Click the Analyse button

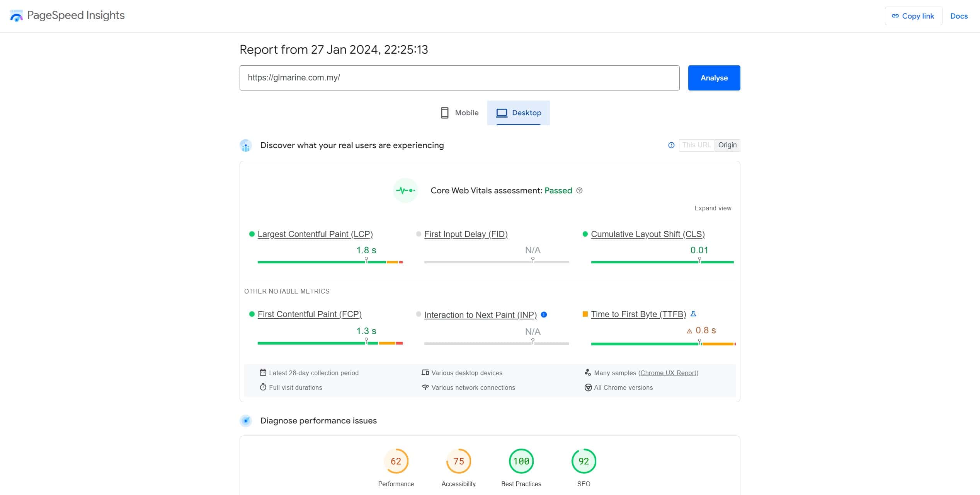714,78
